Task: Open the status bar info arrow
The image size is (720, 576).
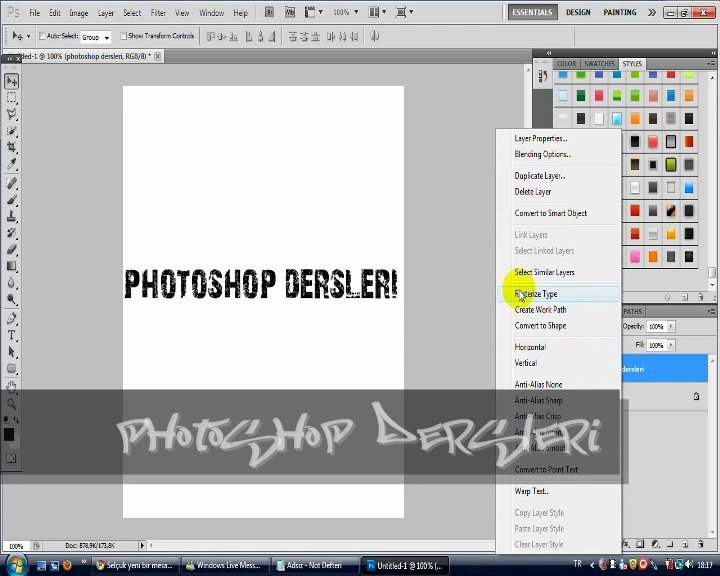Action: (142, 545)
